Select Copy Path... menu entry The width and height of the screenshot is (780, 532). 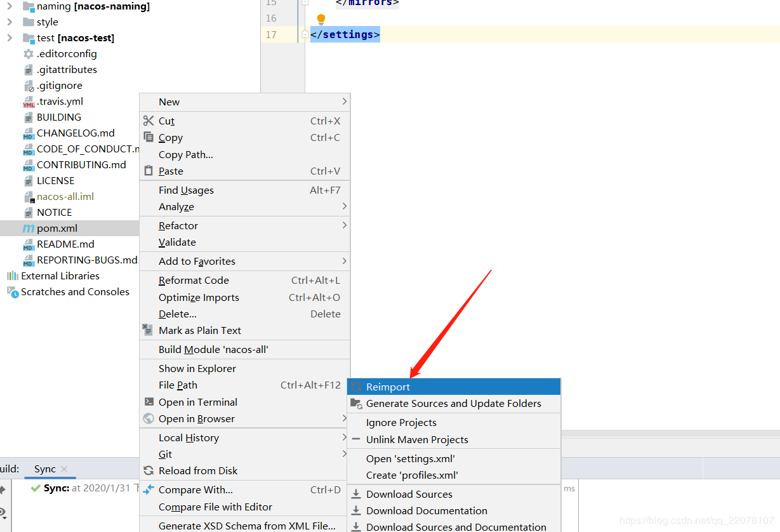244,154
